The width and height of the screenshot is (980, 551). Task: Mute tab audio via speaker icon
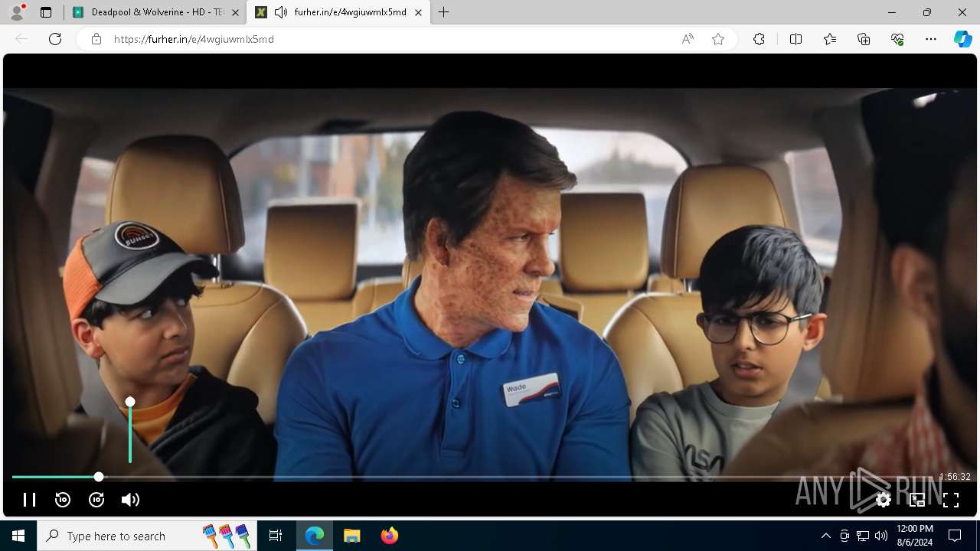281,12
